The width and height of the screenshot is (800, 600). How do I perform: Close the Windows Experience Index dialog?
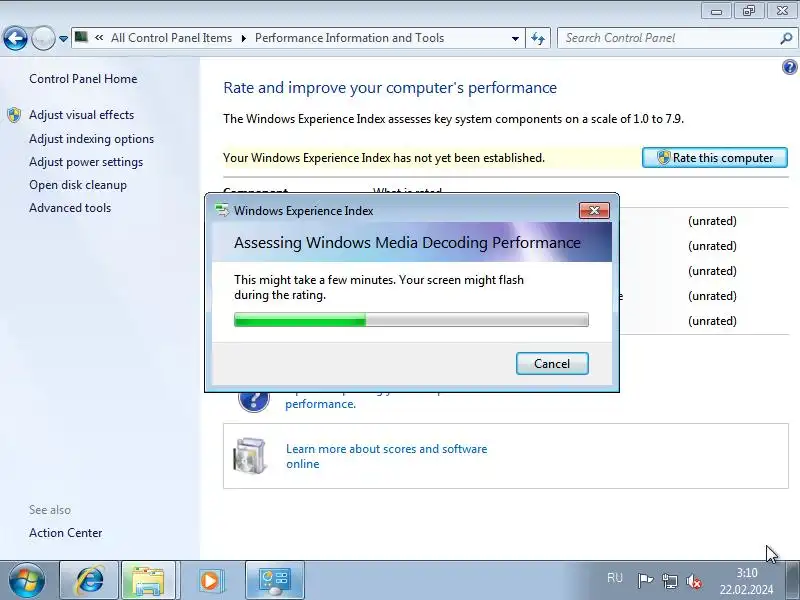coord(594,210)
